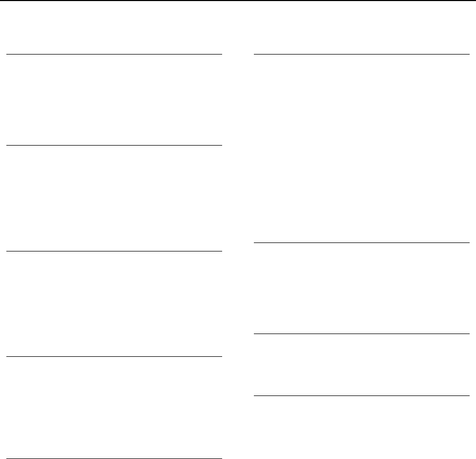The image size is (476, 459).
Task: Click the third divider line in right column
Action: click(362, 334)
